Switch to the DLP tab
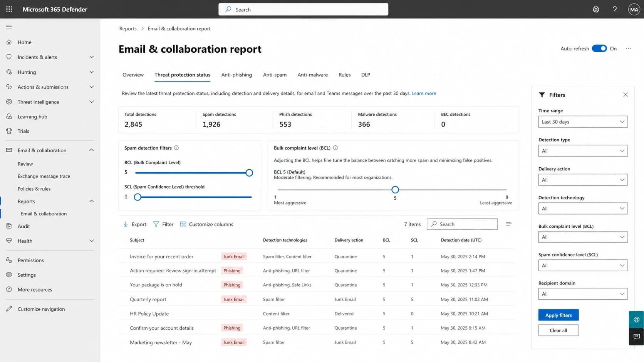 [366, 75]
